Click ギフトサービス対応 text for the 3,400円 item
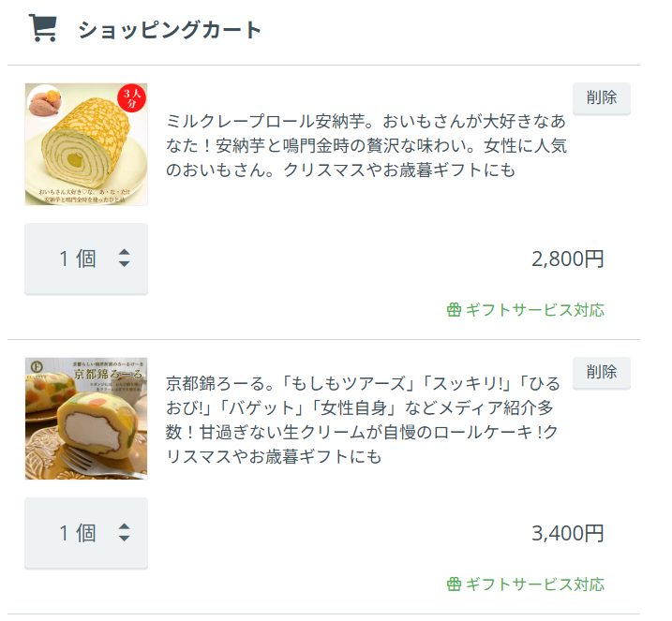This screenshot has width=672, height=621. tap(534, 584)
